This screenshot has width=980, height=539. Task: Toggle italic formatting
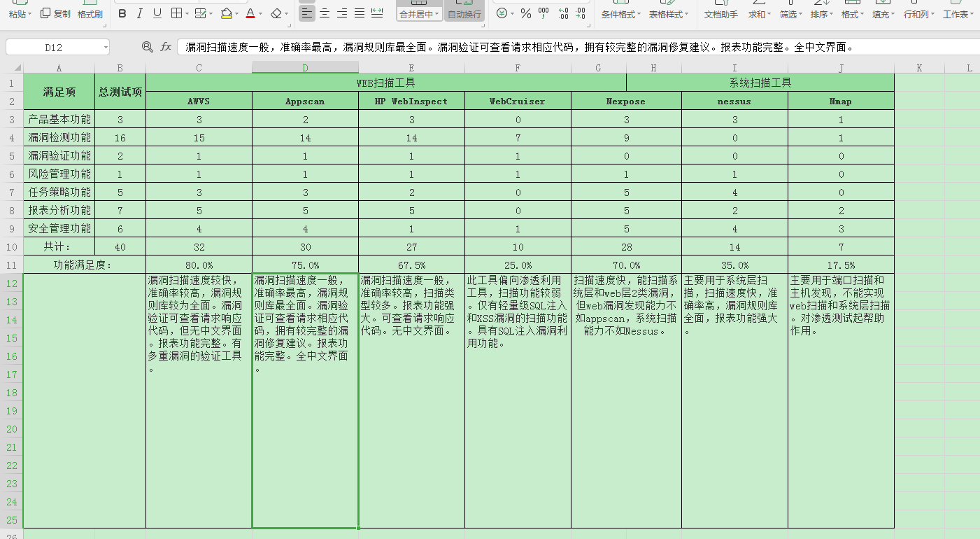pyautogui.click(x=139, y=13)
